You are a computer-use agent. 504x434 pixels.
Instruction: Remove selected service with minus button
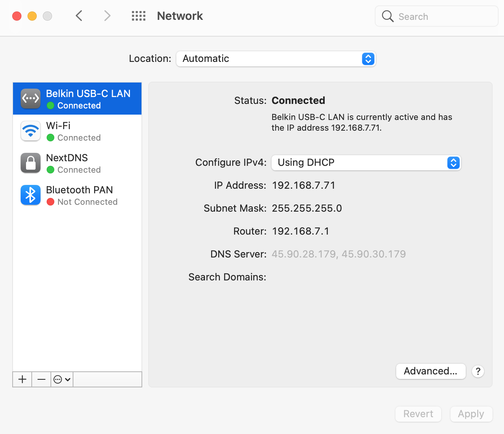click(41, 379)
